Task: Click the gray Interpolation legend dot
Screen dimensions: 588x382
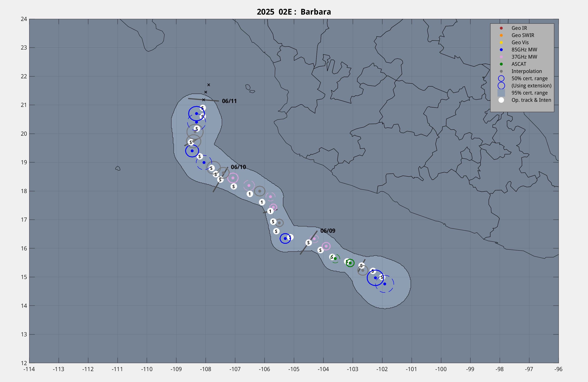Action: click(x=501, y=71)
